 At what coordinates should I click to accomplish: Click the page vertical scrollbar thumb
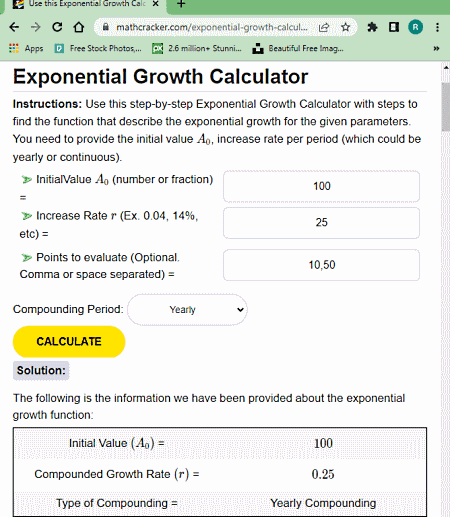pos(446,107)
